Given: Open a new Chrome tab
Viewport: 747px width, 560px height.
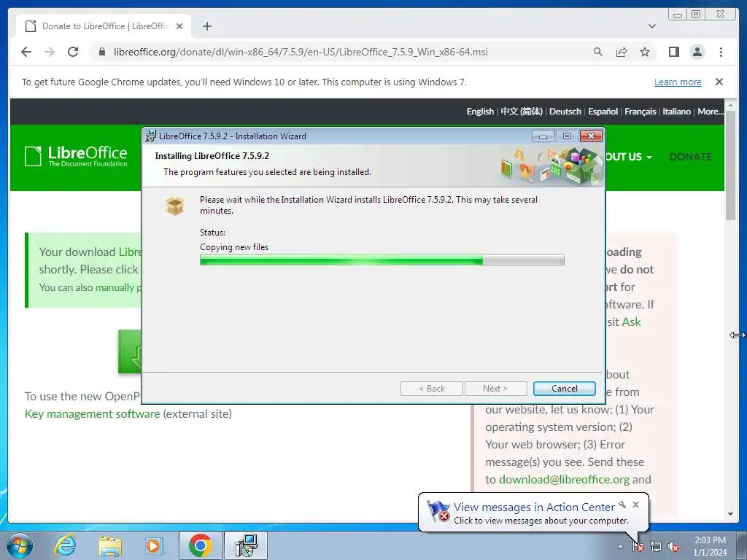Looking at the screenshot, I should point(206,26).
